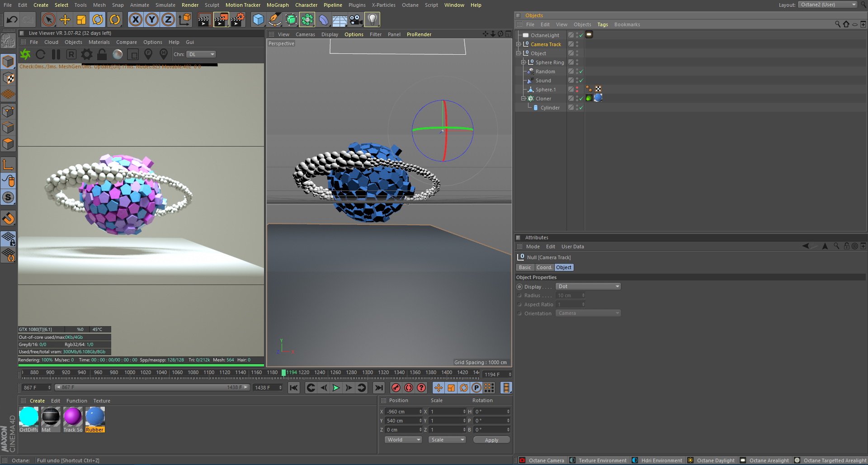The height and width of the screenshot is (465, 868).
Task: Expand the Sphere Ring item
Action: click(x=524, y=62)
